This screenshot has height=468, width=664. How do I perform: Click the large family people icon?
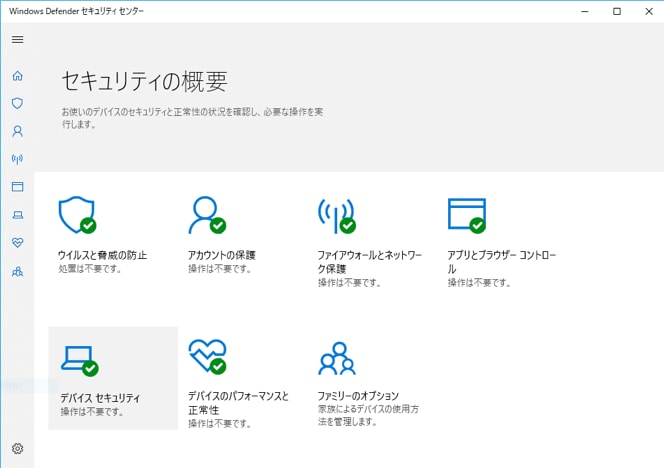[337, 359]
